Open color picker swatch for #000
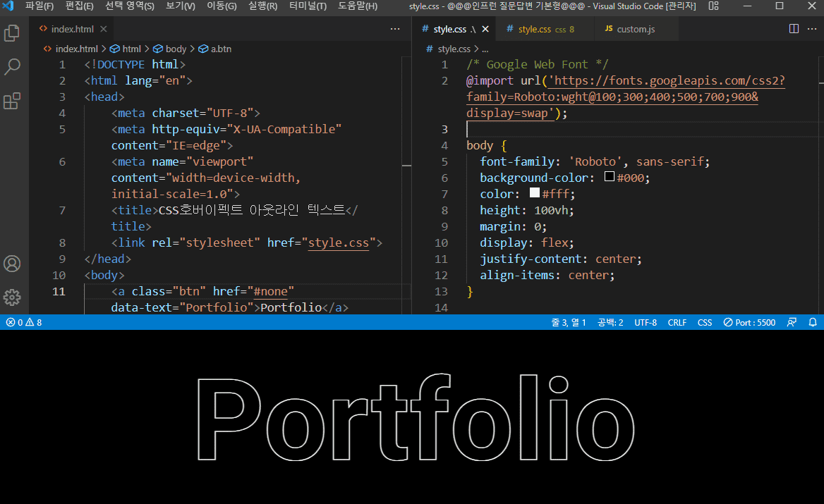The image size is (824, 504). click(609, 176)
